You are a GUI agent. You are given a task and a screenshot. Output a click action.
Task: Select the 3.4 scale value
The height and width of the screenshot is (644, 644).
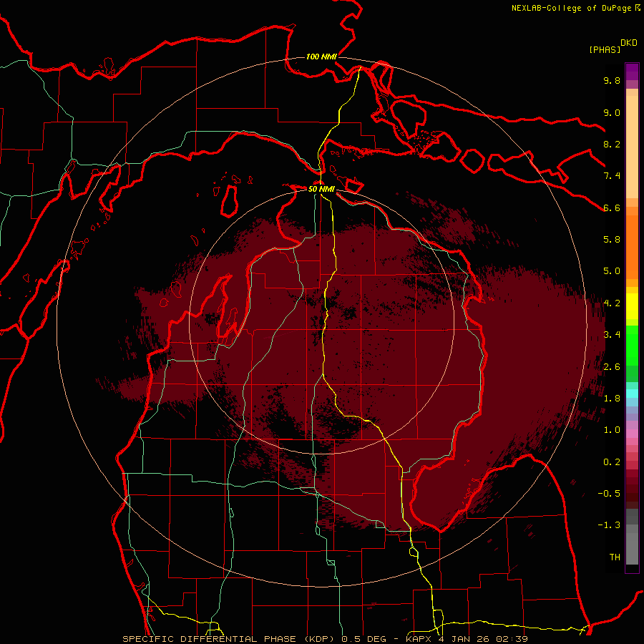tap(612, 335)
